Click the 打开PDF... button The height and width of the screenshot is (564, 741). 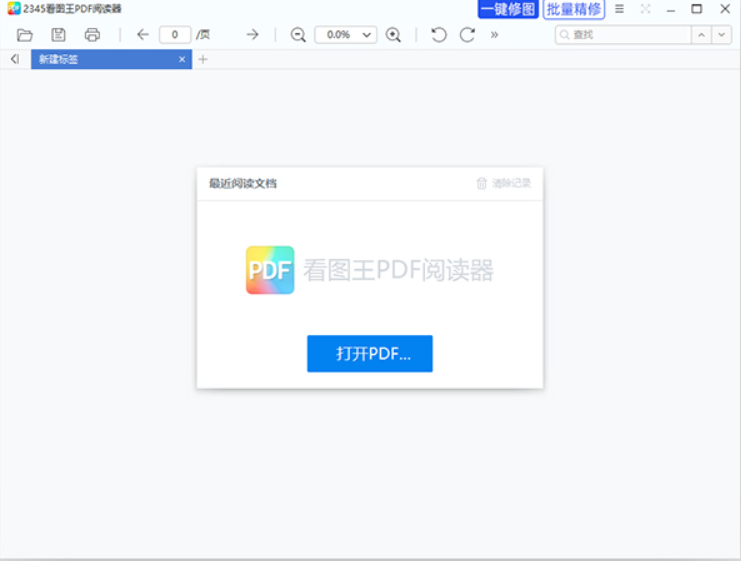[370, 354]
